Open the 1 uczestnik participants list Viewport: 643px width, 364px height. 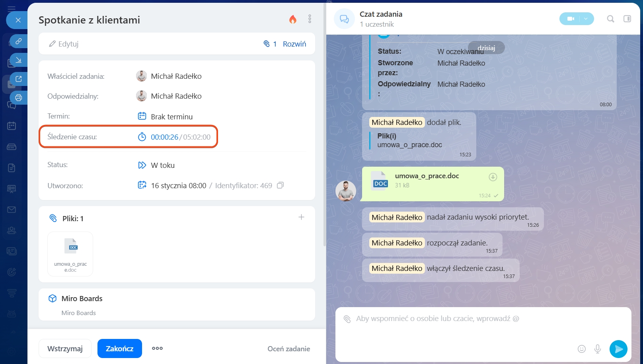coord(377,24)
